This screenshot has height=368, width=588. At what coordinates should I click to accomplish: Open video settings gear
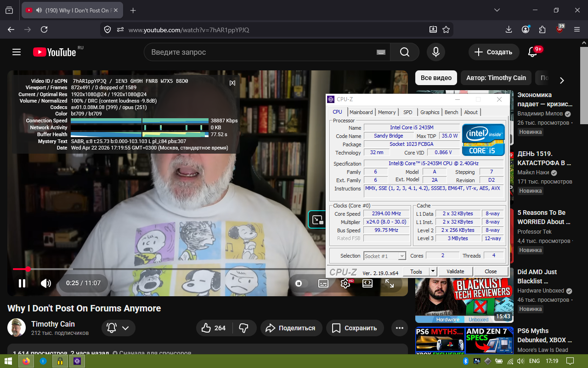tap(345, 283)
